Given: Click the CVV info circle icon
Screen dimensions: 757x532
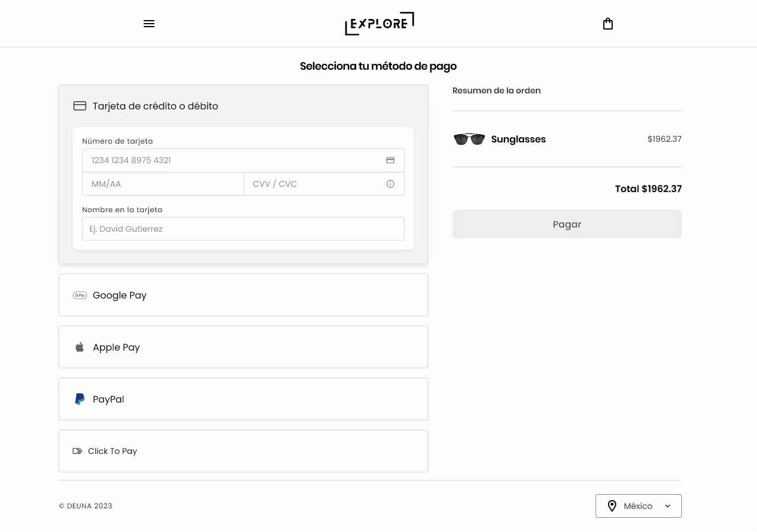Looking at the screenshot, I should [390, 184].
